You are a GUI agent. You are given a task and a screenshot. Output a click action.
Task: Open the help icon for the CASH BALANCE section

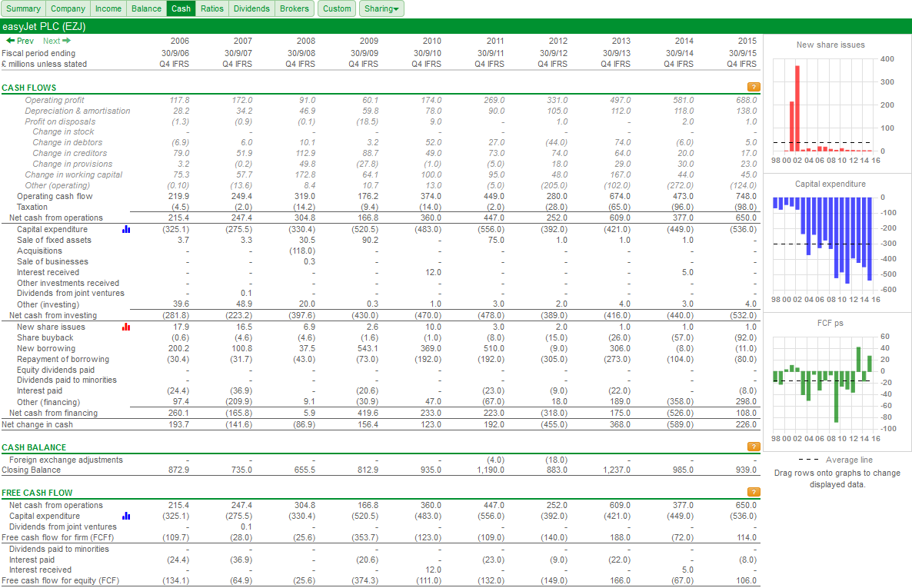click(754, 447)
